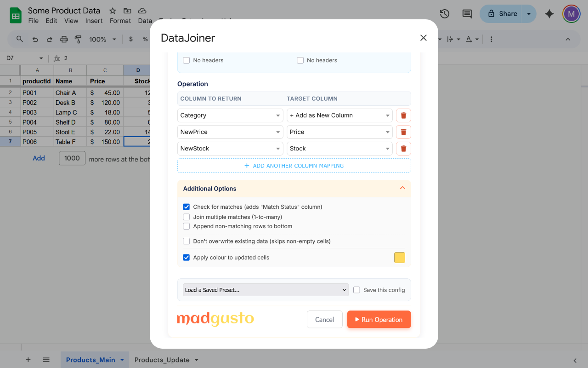Remove the NewPrice mapping with trash icon
Screen dimensions: 588x368
pos(403,132)
